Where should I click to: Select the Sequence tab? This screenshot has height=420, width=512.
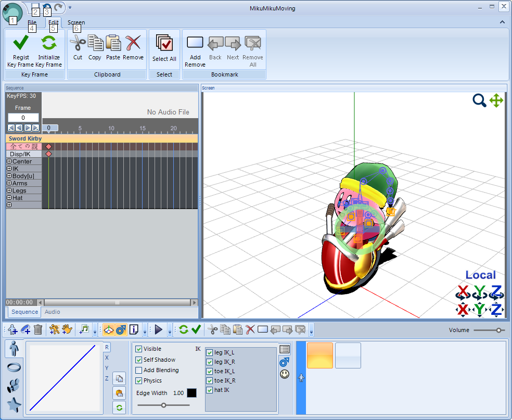click(24, 312)
